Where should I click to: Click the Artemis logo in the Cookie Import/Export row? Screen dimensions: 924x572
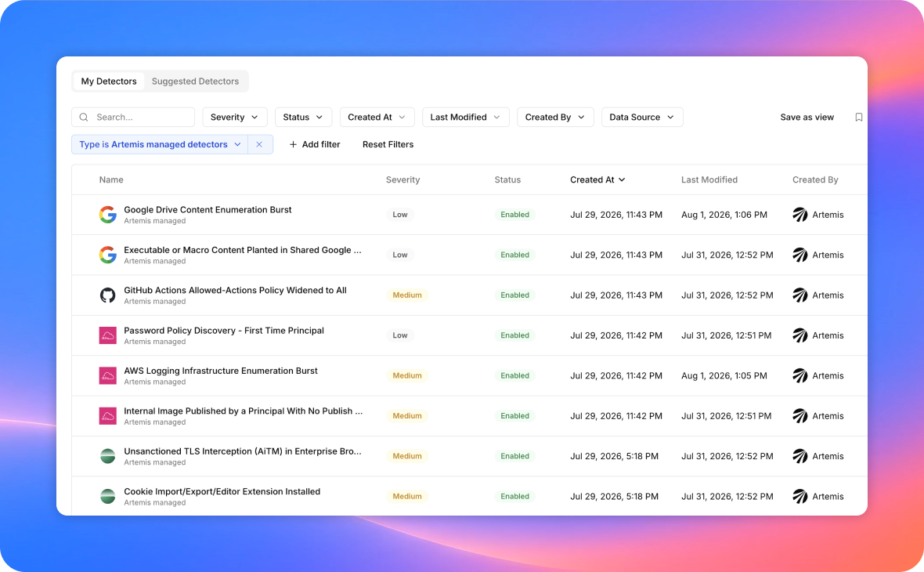tap(799, 496)
